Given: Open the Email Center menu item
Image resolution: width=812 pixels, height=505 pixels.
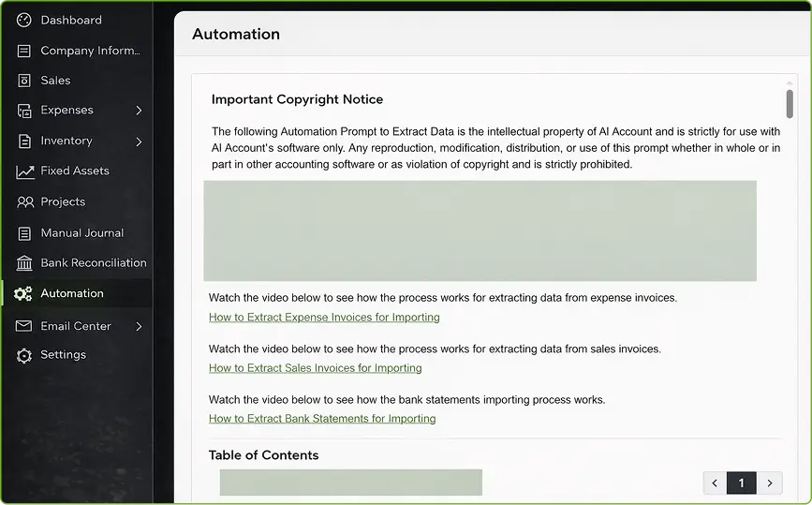Looking at the screenshot, I should [75, 326].
